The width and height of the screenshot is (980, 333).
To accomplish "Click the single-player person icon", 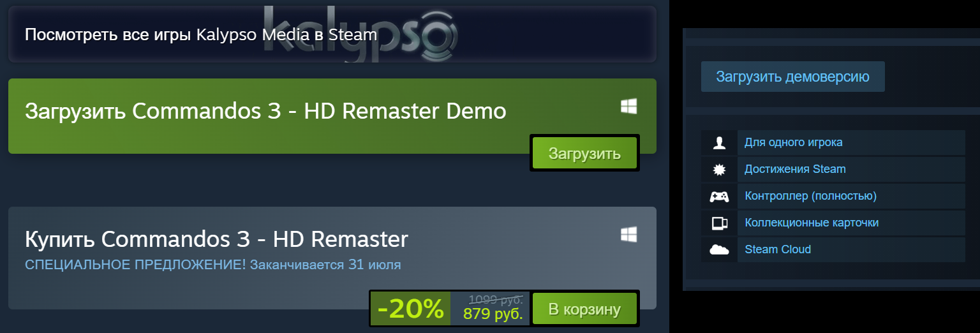I will point(719,143).
